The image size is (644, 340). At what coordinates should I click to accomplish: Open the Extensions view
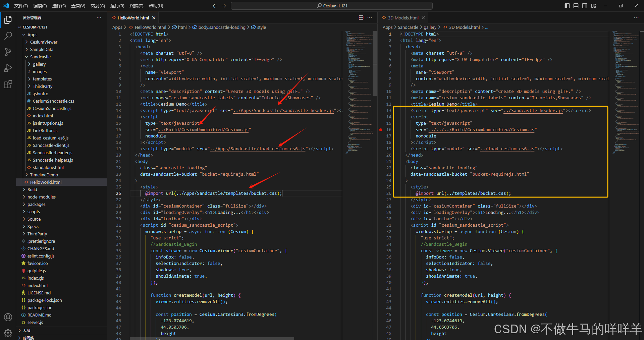[8, 84]
